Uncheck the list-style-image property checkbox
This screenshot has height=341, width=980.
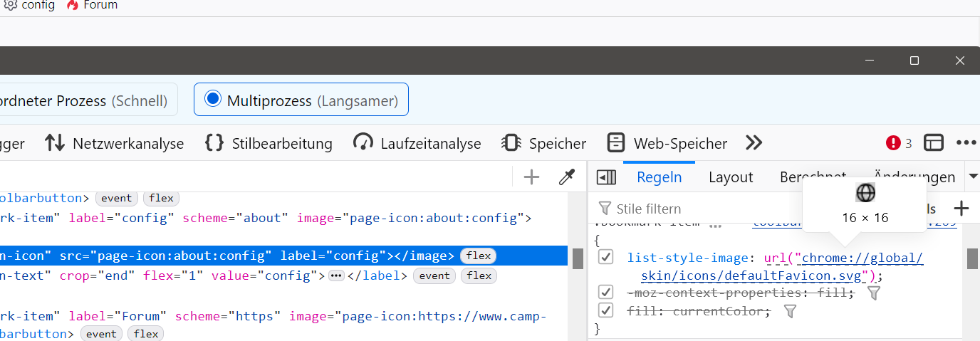(x=606, y=257)
